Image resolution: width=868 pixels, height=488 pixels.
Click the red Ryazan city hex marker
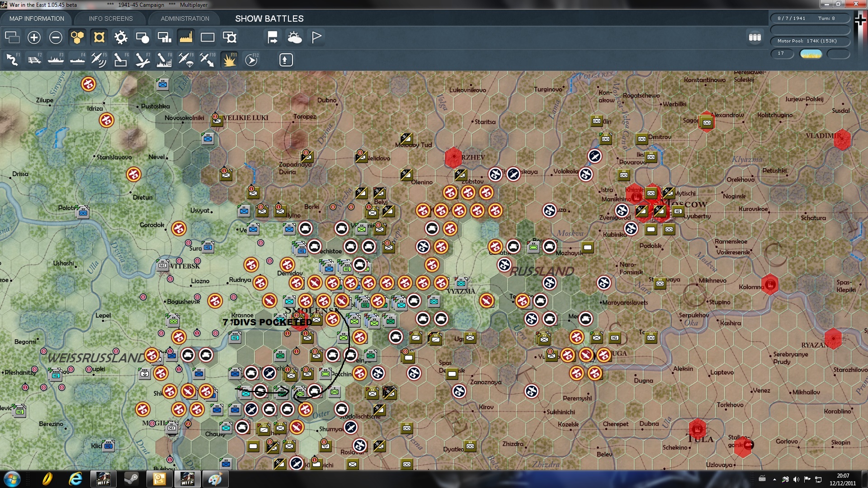(833, 338)
